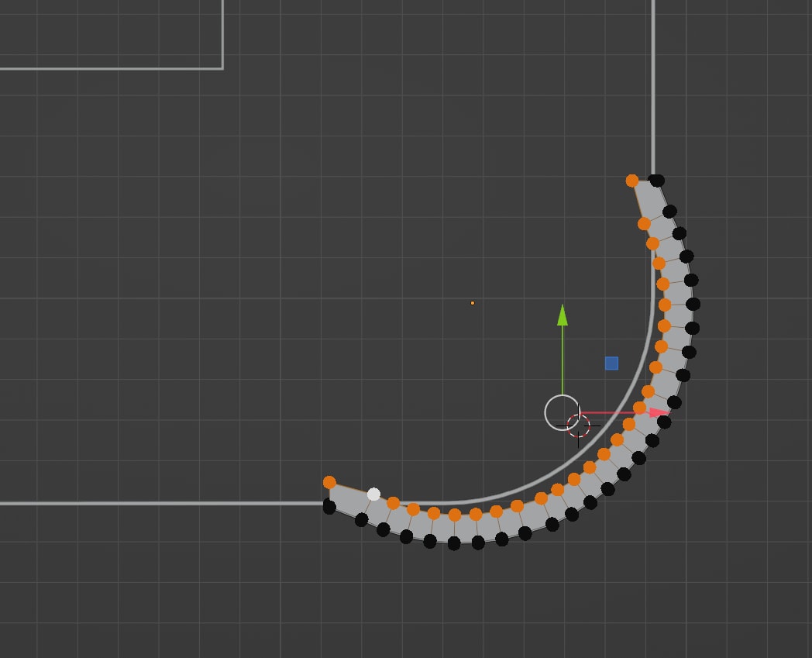Select the orange vertex at the arc's top end
812x658 pixels.
(631, 181)
